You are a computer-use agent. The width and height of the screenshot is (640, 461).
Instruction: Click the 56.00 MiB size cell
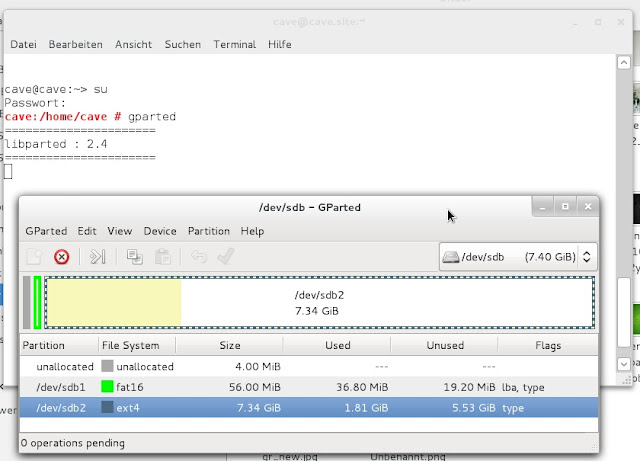click(x=255, y=387)
